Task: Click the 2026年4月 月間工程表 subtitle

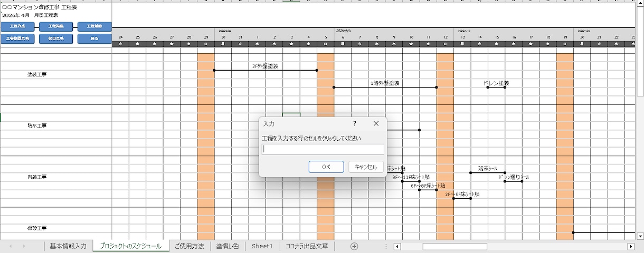Action: pos(30,15)
